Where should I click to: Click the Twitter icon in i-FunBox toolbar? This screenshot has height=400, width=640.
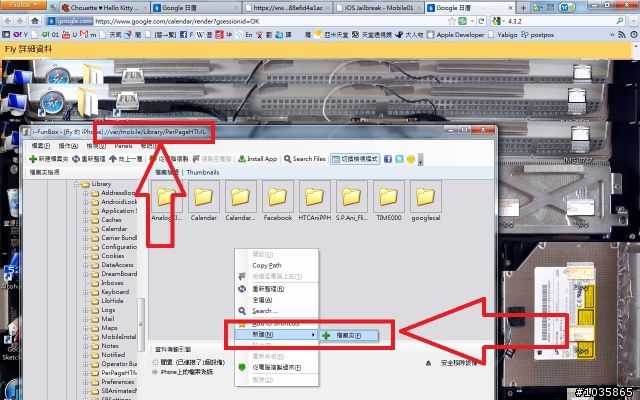click(x=399, y=159)
